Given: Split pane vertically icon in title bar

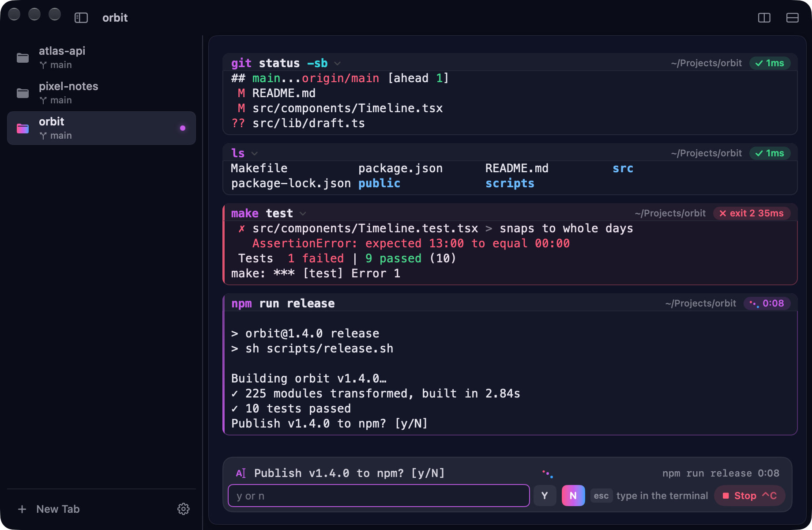Looking at the screenshot, I should coord(764,18).
